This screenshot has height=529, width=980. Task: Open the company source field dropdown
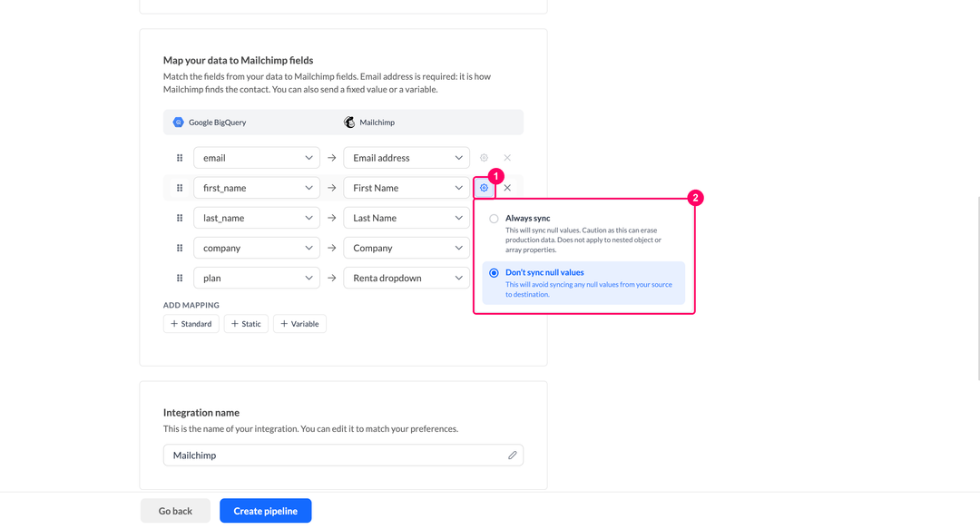[x=257, y=248]
